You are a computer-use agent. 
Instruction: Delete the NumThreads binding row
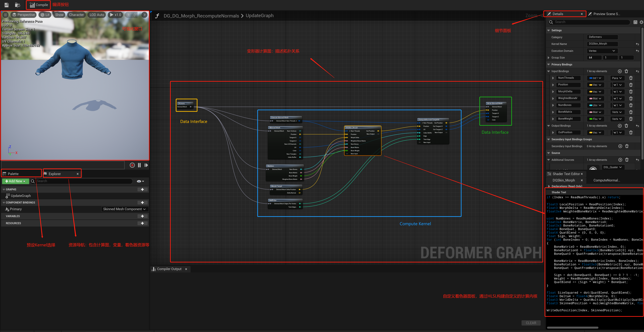631,78
